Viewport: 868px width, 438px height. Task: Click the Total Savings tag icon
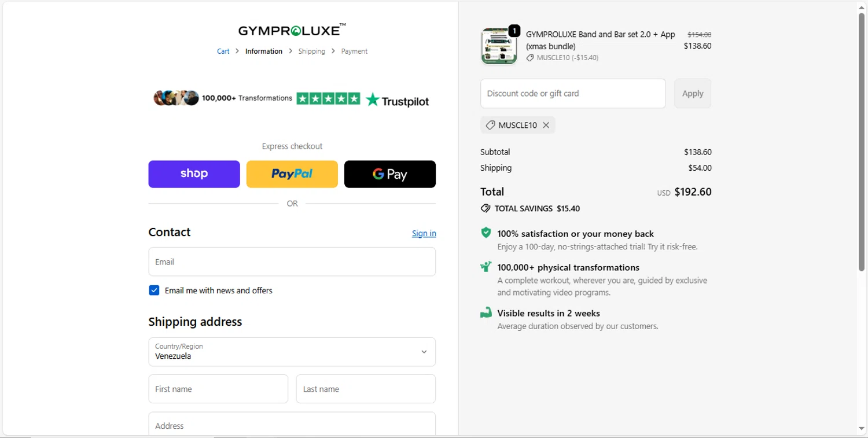[x=486, y=208]
